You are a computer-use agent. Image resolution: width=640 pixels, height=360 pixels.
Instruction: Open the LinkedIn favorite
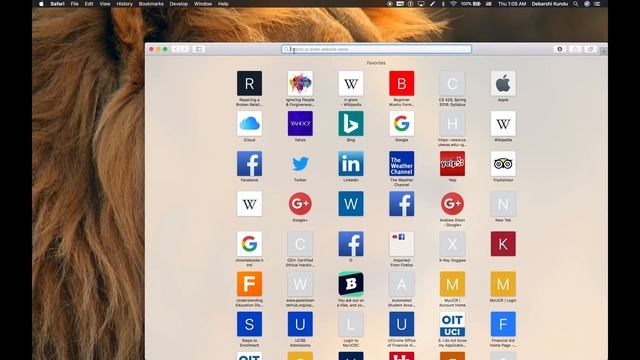click(x=351, y=164)
